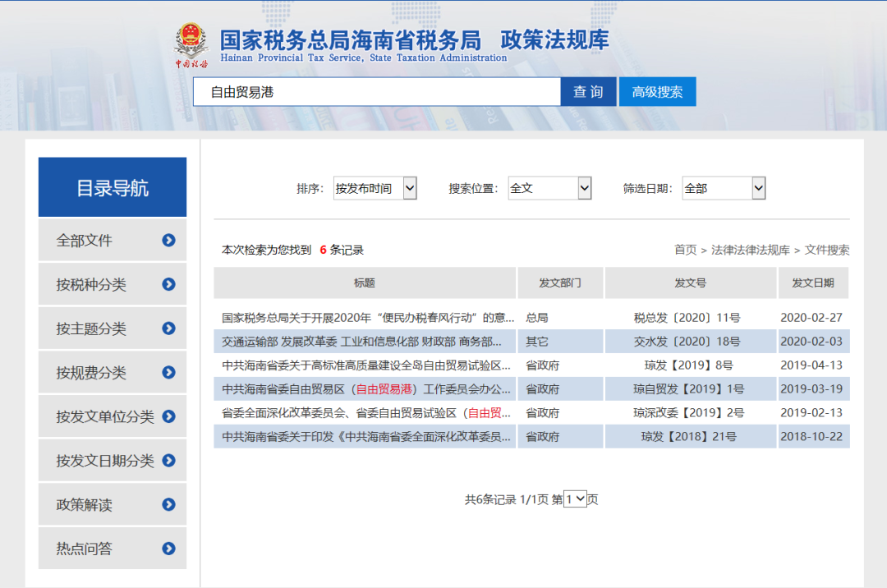Click document number 琼发【2018】21号
Viewport: 887px width, 588px height.
coord(688,436)
